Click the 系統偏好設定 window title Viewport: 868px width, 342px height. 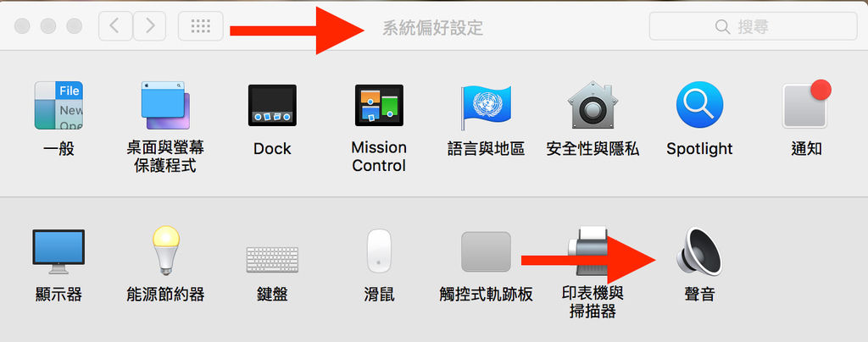point(432,27)
